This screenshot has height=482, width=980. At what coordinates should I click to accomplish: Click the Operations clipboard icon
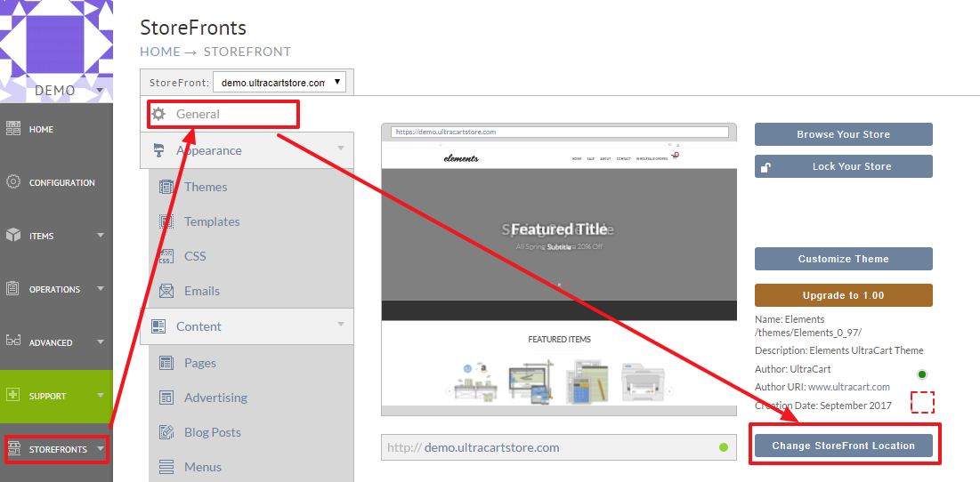[13, 289]
